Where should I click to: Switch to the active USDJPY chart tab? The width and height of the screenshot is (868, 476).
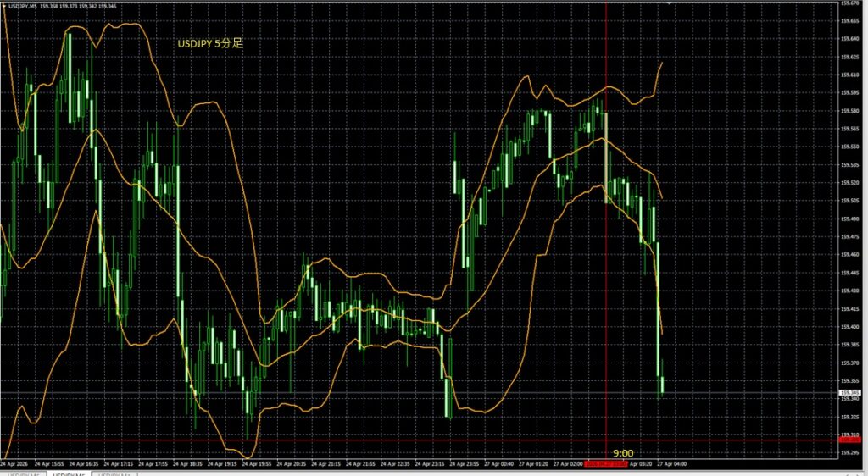[70, 473]
